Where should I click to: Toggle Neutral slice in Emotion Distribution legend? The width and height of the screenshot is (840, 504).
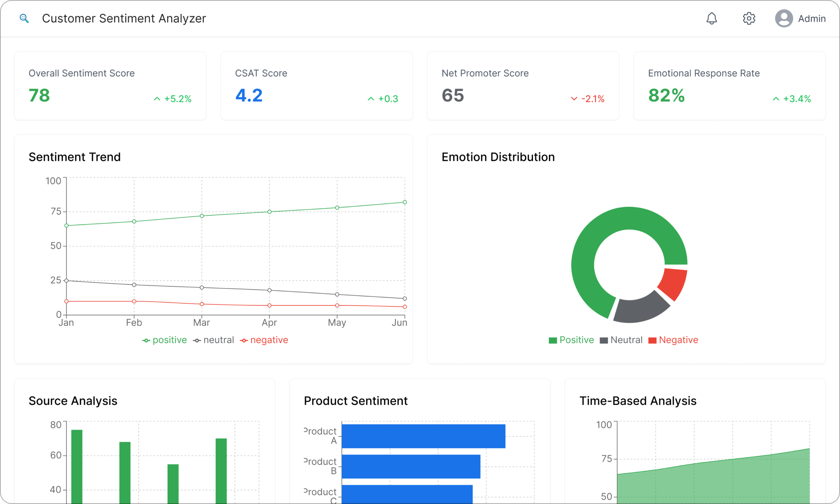point(622,340)
